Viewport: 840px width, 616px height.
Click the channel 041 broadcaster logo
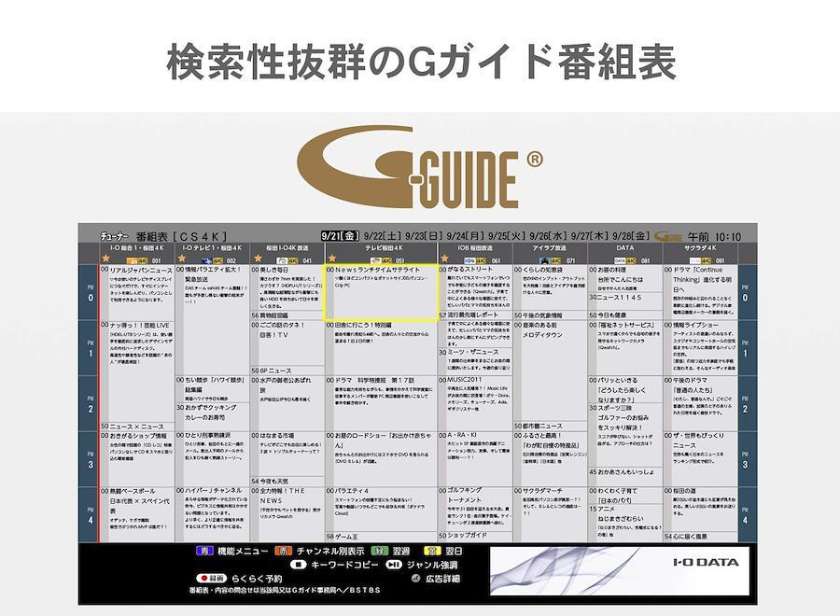pos(282,260)
